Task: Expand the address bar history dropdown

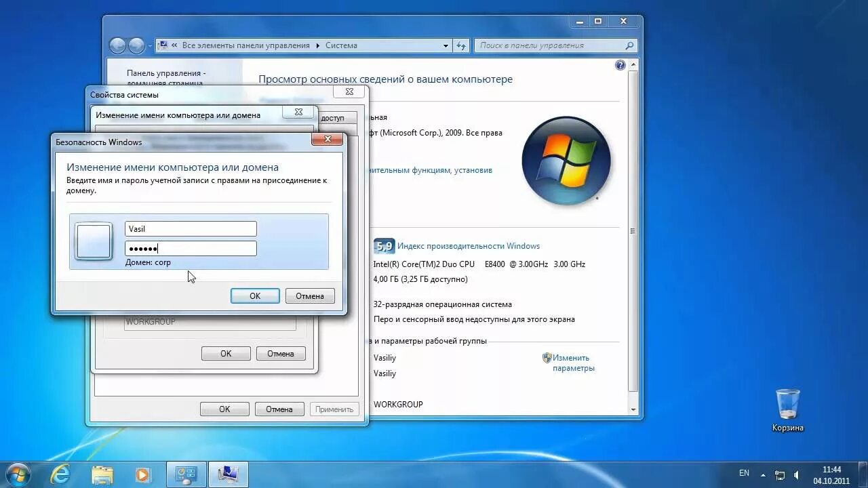Action: [x=446, y=45]
